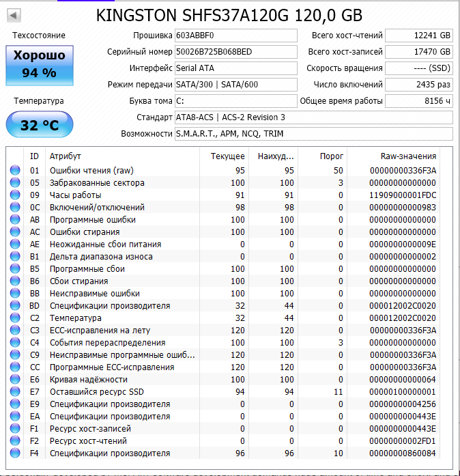
Task: Select total host reads 12241 GB value
Action: (419, 36)
